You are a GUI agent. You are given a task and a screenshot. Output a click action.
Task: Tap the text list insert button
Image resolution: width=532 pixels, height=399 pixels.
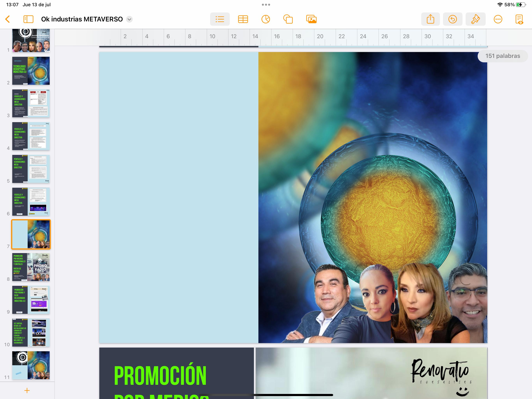tap(220, 19)
